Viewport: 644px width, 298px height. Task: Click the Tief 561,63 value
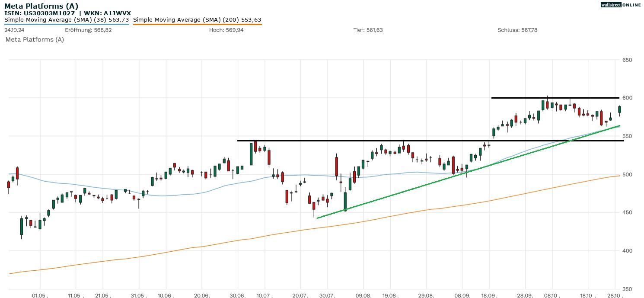coord(368,30)
